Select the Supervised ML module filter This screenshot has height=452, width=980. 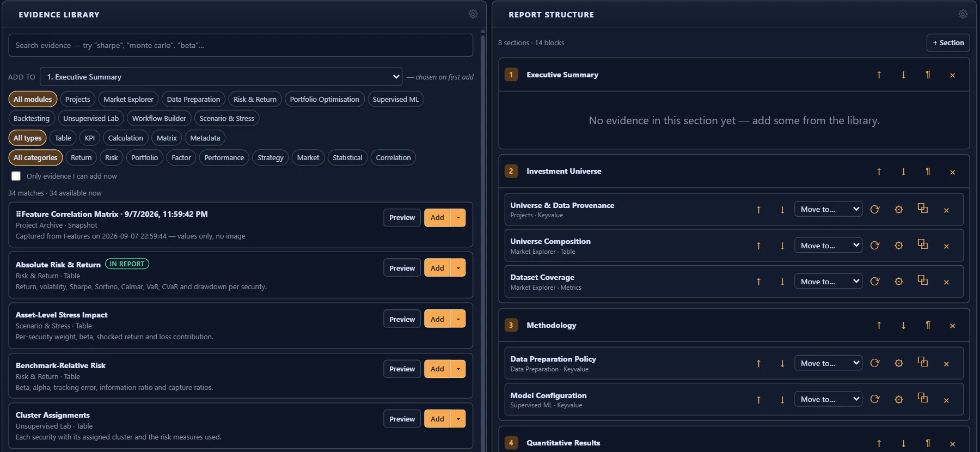coord(396,99)
